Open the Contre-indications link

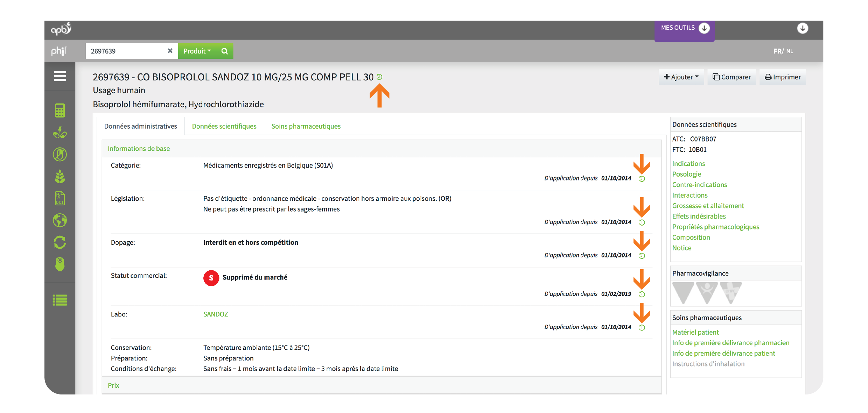point(699,185)
